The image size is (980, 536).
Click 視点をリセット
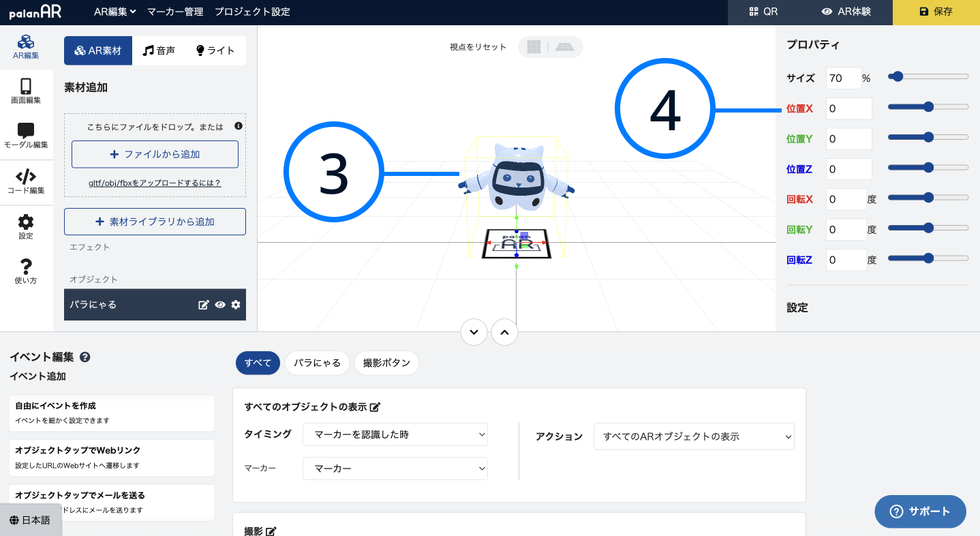(x=478, y=47)
